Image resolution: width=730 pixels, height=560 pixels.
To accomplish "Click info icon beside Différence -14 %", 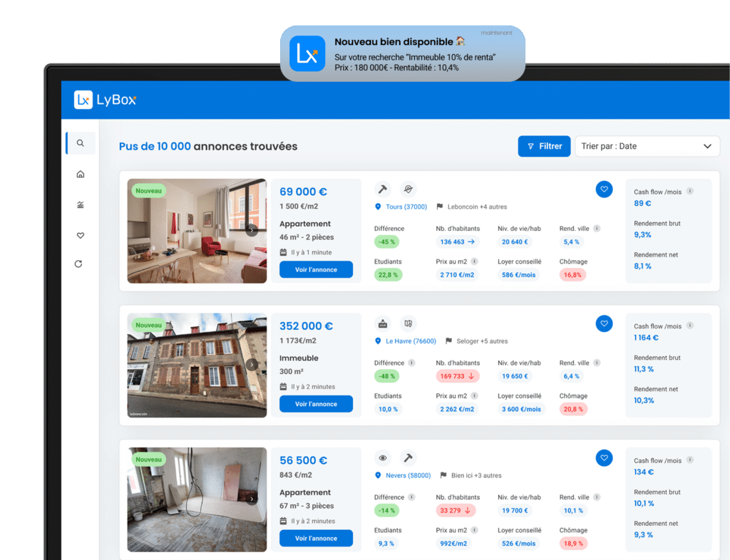I will tap(411, 497).
